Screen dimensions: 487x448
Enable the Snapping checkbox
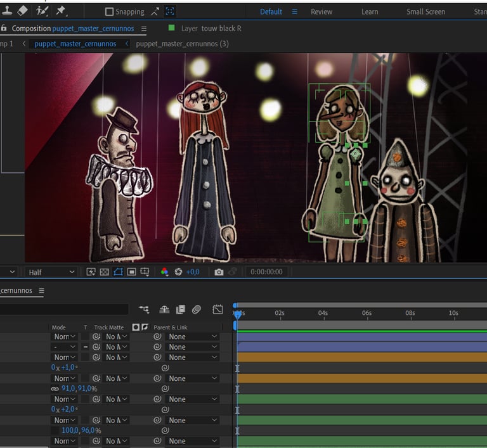(109, 11)
